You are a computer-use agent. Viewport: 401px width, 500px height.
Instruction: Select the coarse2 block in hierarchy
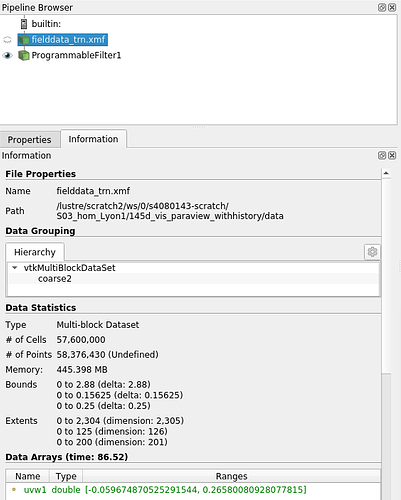(x=55, y=279)
